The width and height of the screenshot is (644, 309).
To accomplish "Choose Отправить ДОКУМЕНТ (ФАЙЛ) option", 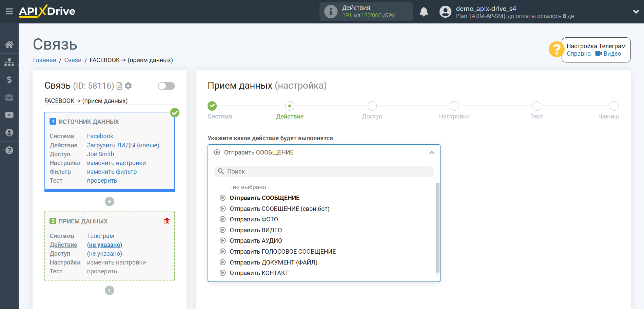I will [x=273, y=262].
